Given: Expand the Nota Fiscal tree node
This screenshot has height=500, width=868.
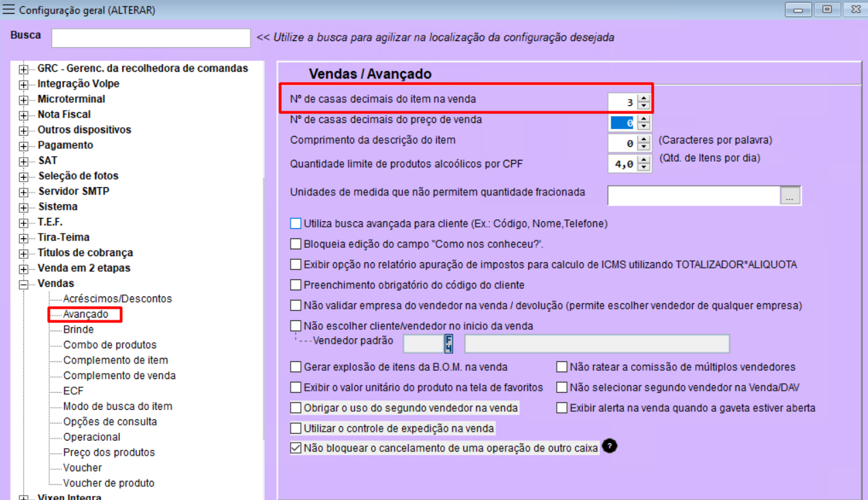Looking at the screenshot, I should [24, 115].
